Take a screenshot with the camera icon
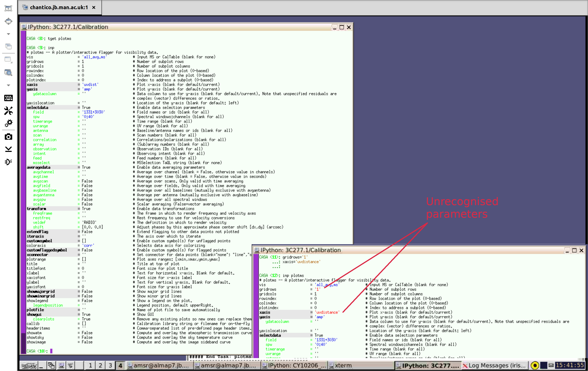The height and width of the screenshot is (371, 588). [8, 137]
